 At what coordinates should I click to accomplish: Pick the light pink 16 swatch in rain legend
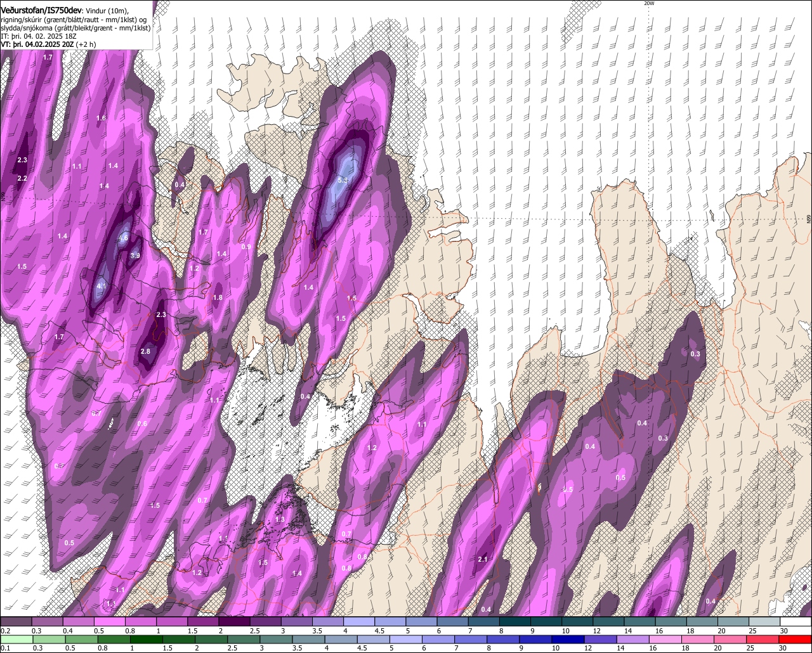point(665,639)
